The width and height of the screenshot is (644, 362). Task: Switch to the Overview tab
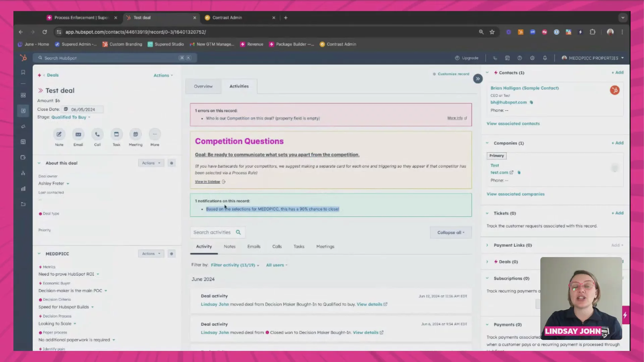(203, 86)
